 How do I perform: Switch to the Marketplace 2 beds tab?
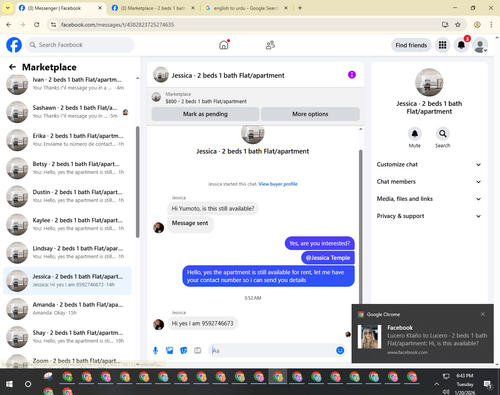(x=153, y=8)
